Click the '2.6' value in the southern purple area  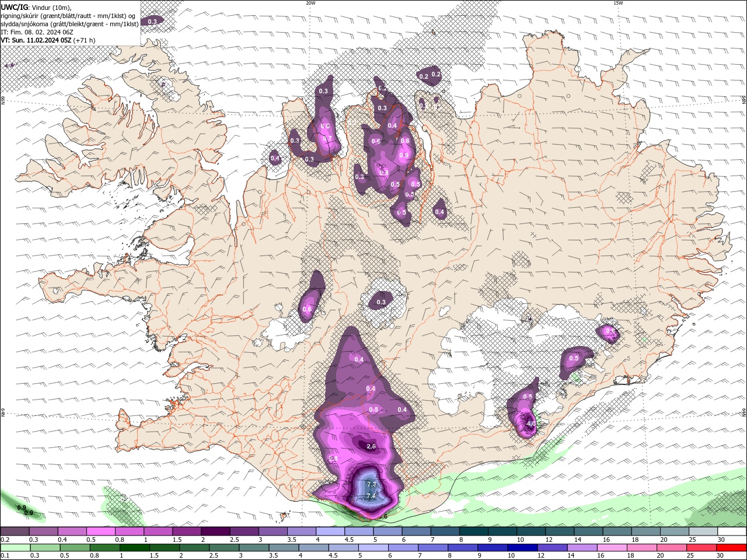click(371, 446)
